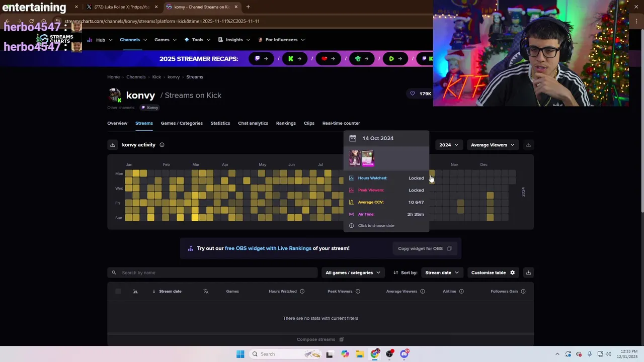Screen dimensions: 644x362
Task: Click the taskbar clock showing 12:33 PM
Action: pyautogui.click(x=628, y=354)
